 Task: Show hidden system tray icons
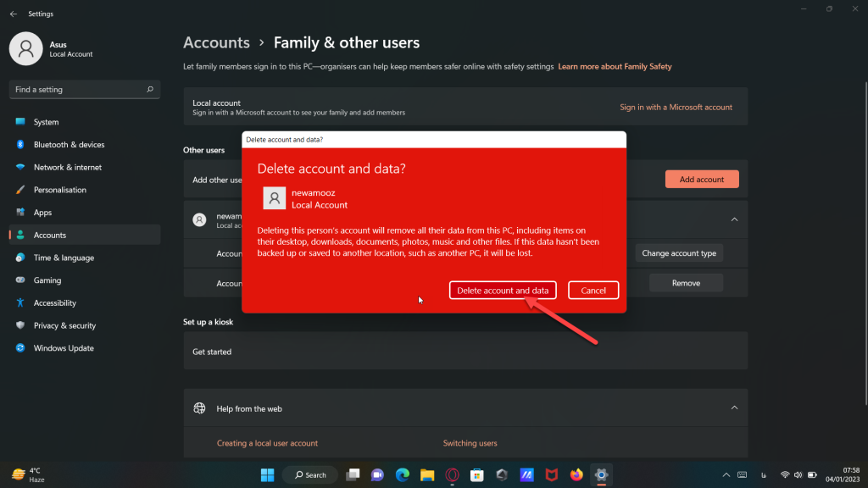coord(726,474)
